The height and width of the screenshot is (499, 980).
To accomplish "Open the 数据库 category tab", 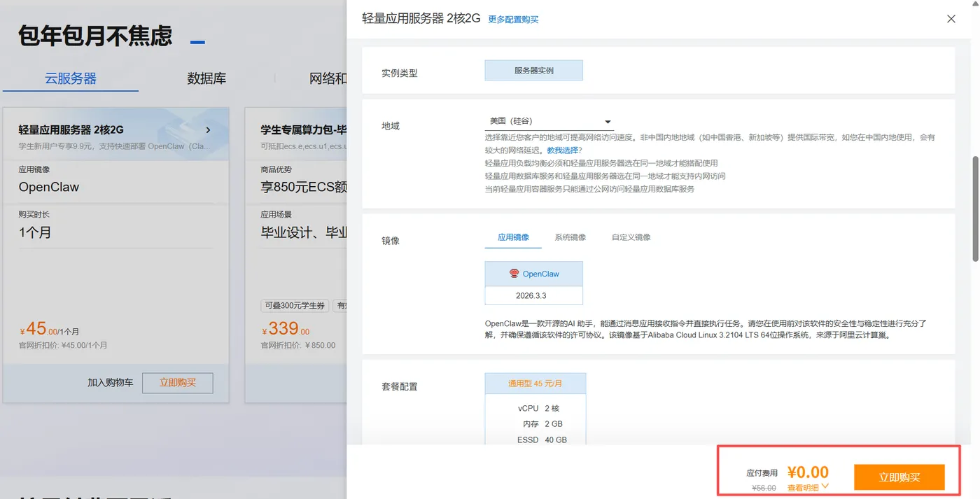I will coord(206,78).
